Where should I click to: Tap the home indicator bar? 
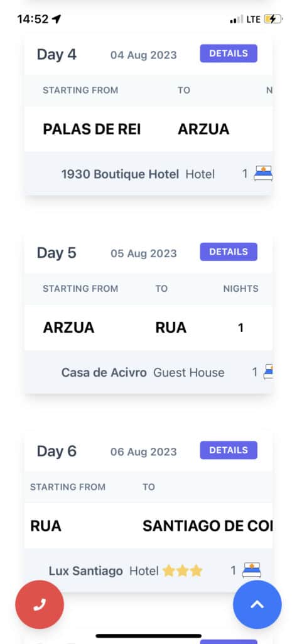point(148,636)
